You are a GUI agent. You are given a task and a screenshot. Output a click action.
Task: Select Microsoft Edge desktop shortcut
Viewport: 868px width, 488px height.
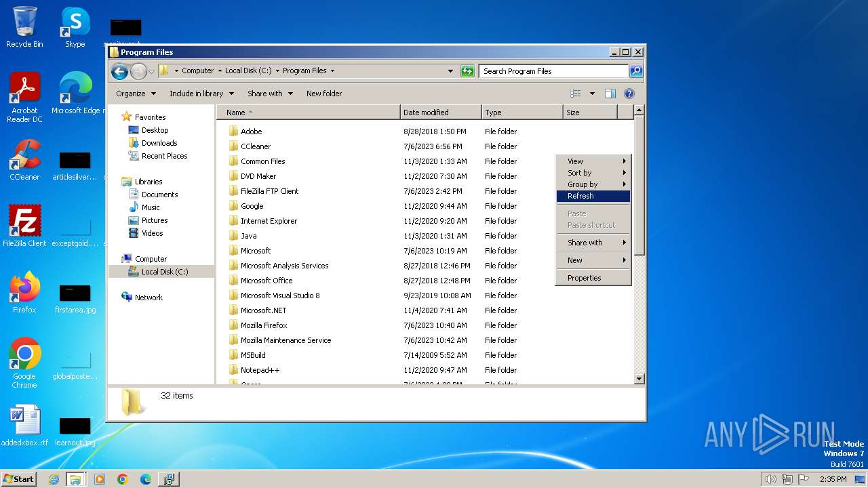(x=75, y=94)
